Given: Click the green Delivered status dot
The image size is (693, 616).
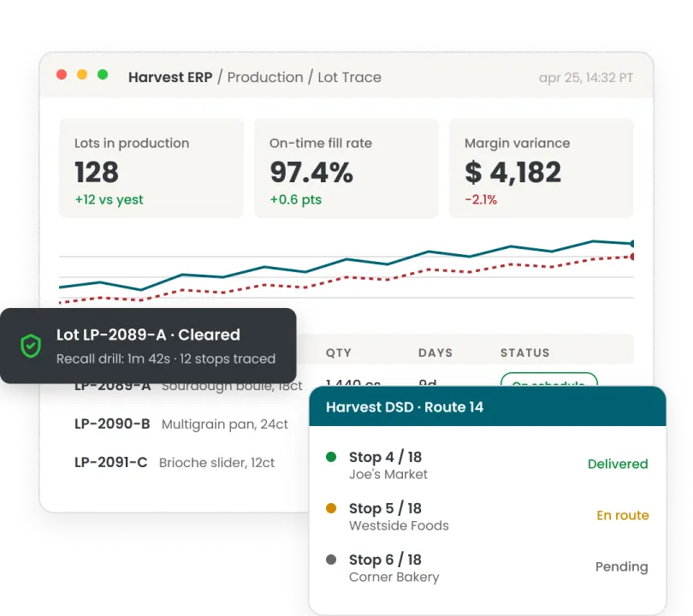Looking at the screenshot, I should pos(331,457).
